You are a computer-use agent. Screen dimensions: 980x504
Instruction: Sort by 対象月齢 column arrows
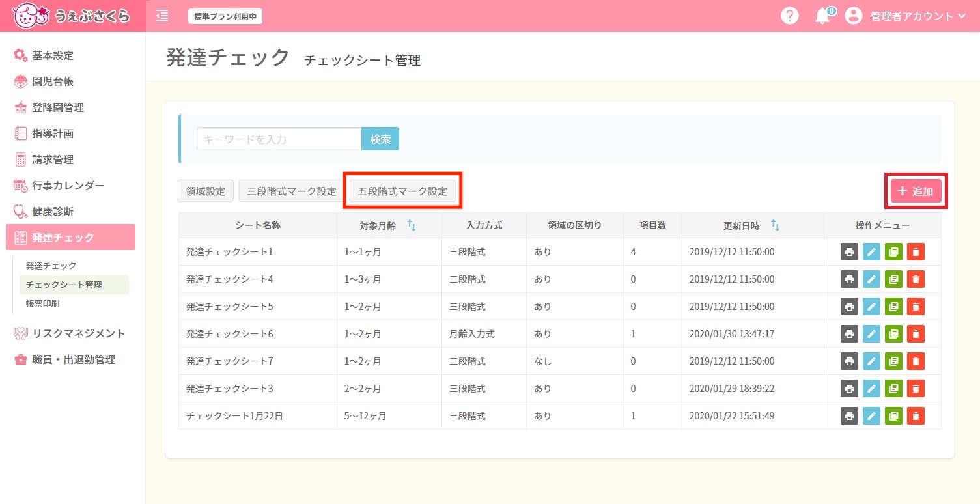[x=412, y=225]
